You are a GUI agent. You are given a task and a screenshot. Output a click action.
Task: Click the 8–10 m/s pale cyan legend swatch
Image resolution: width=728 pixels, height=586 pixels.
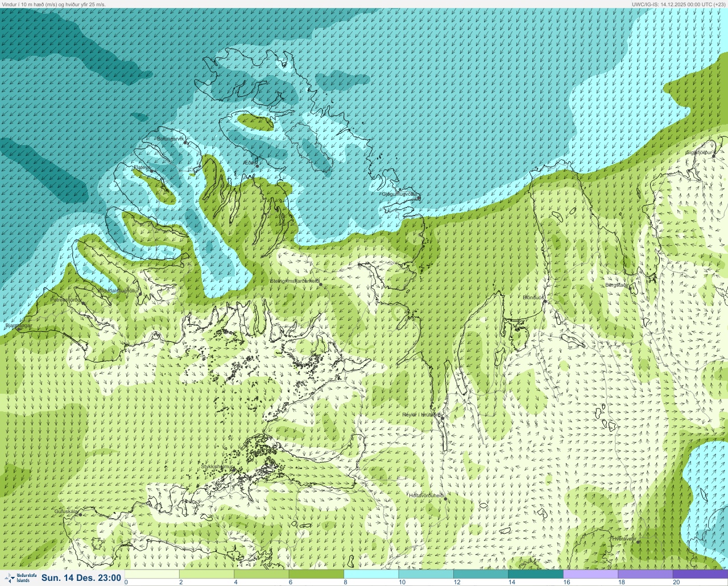pyautogui.click(x=371, y=574)
